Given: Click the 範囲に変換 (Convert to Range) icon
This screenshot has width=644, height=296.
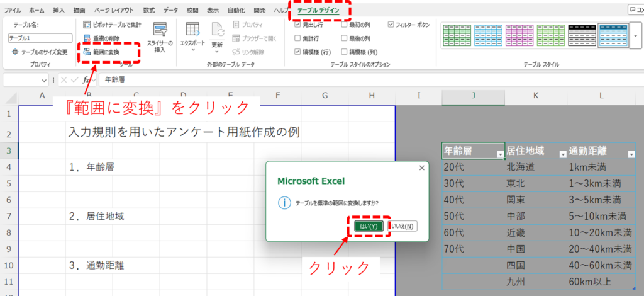Looking at the screenshot, I should pos(87,52).
